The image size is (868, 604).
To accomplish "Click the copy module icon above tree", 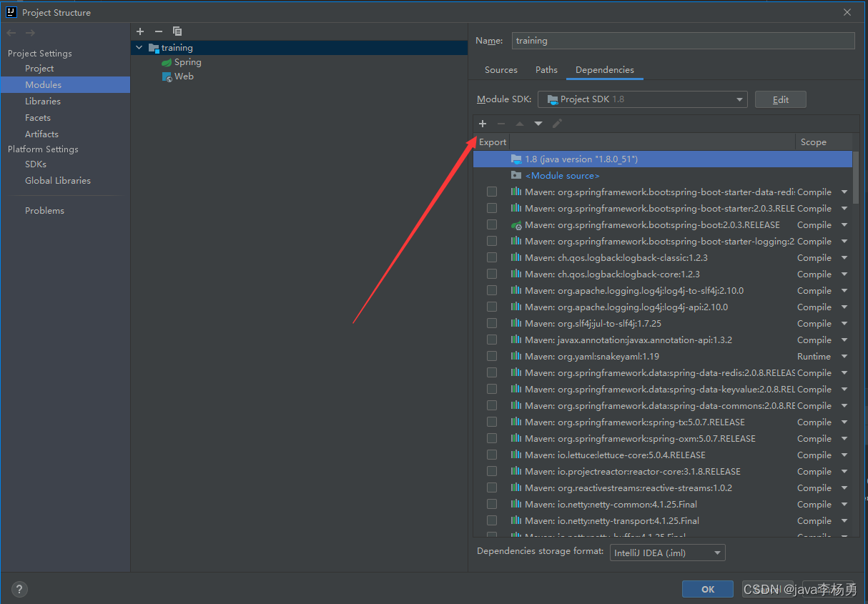I will click(x=177, y=31).
